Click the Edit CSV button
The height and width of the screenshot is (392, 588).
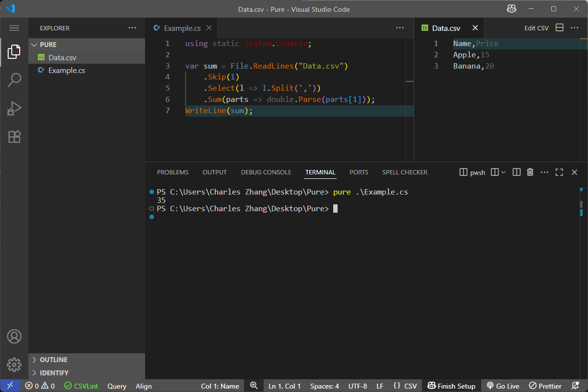(537, 28)
